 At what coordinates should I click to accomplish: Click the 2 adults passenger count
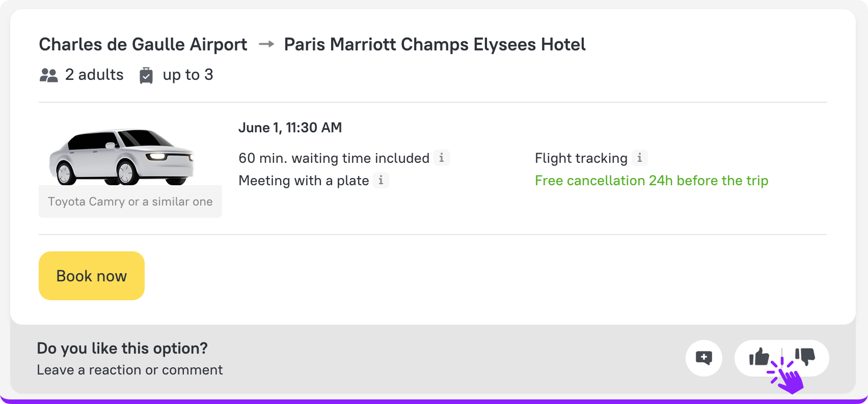94,75
